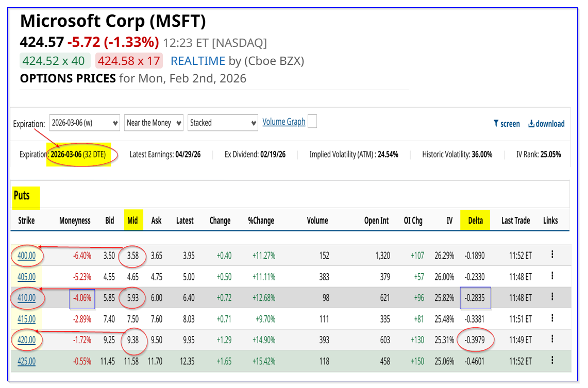
Task: Open the Stacked view dropdown
Action: (x=223, y=123)
